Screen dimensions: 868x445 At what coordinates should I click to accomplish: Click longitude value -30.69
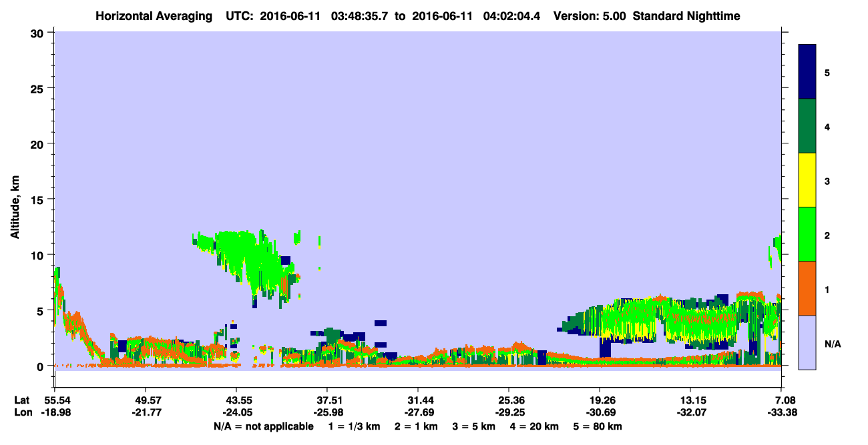pos(600,413)
